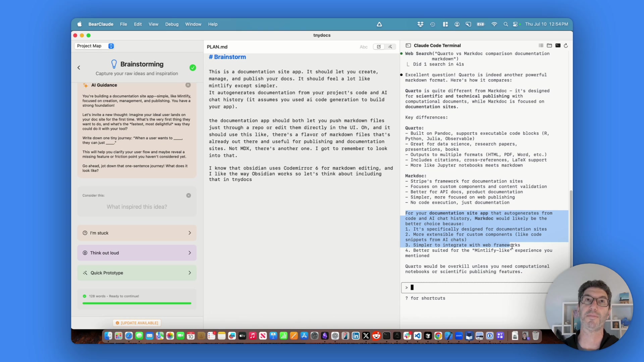Viewport: 644px width, 362px height.
Task: Click the green word count progress bar
Action: point(137,303)
